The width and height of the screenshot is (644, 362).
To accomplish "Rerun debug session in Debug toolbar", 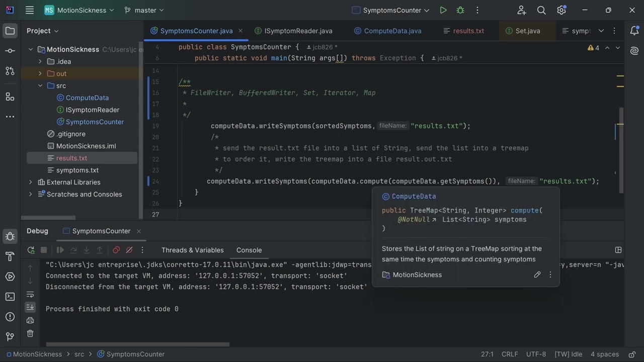I will [31, 250].
